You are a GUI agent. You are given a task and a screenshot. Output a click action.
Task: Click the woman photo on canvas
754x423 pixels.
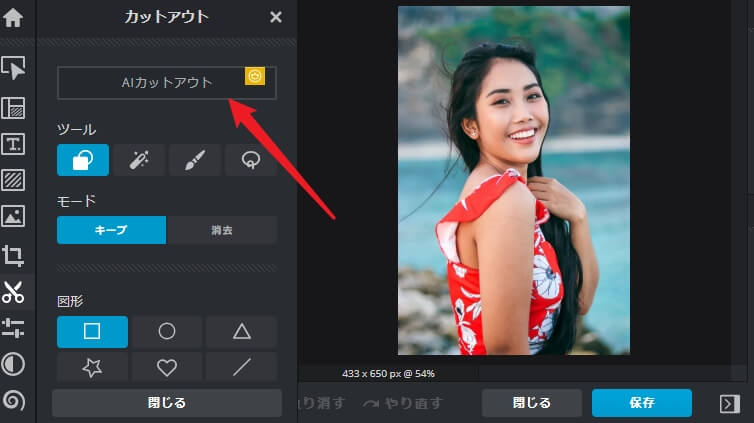pos(514,180)
